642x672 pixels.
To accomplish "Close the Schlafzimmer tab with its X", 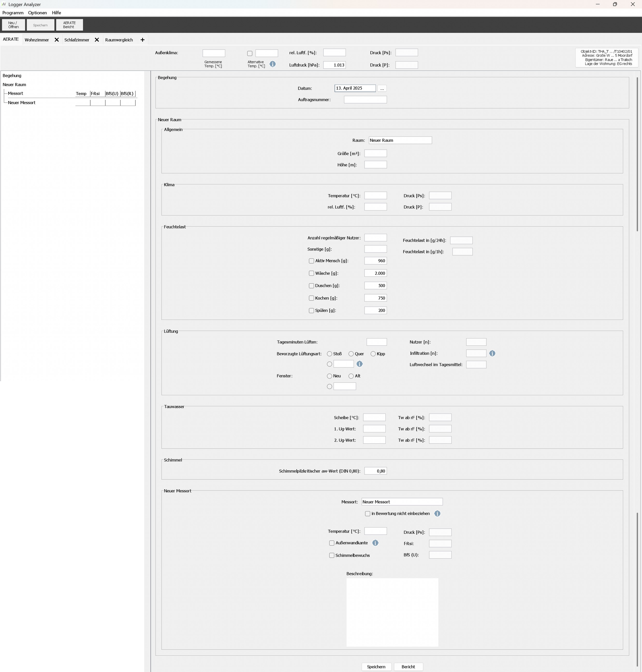I will pyautogui.click(x=97, y=40).
